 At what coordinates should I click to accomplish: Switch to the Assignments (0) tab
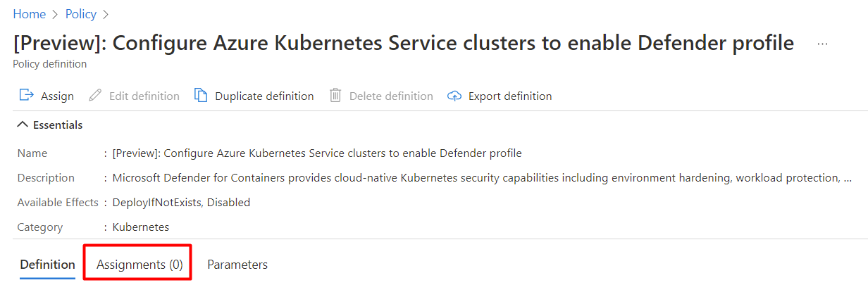tap(139, 265)
